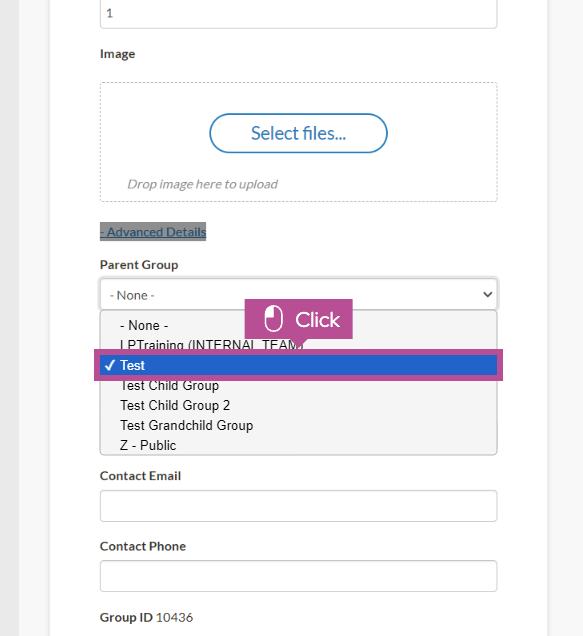Choose Test Child Group option
583x636 pixels.
click(298, 386)
